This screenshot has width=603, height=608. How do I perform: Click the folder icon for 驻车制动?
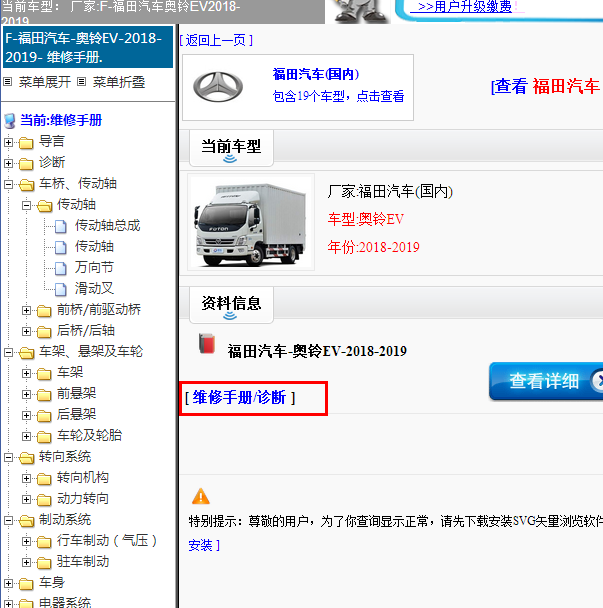coord(44,563)
